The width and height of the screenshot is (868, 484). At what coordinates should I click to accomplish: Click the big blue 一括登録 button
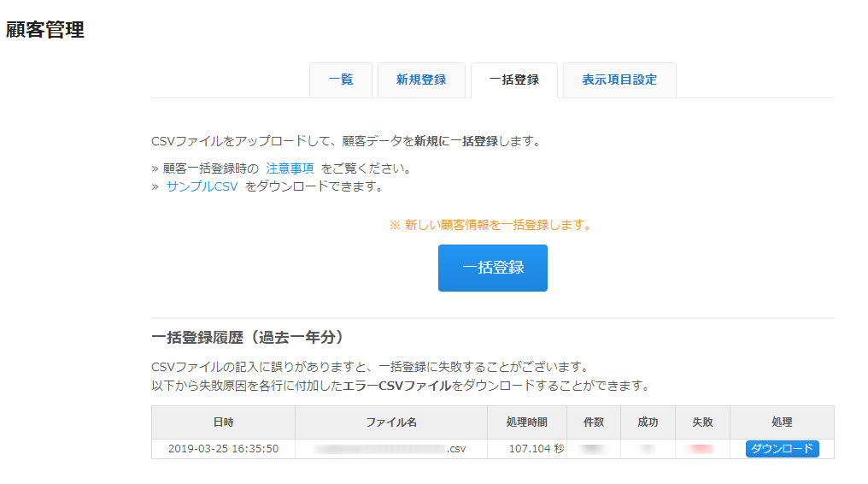pyautogui.click(x=493, y=268)
